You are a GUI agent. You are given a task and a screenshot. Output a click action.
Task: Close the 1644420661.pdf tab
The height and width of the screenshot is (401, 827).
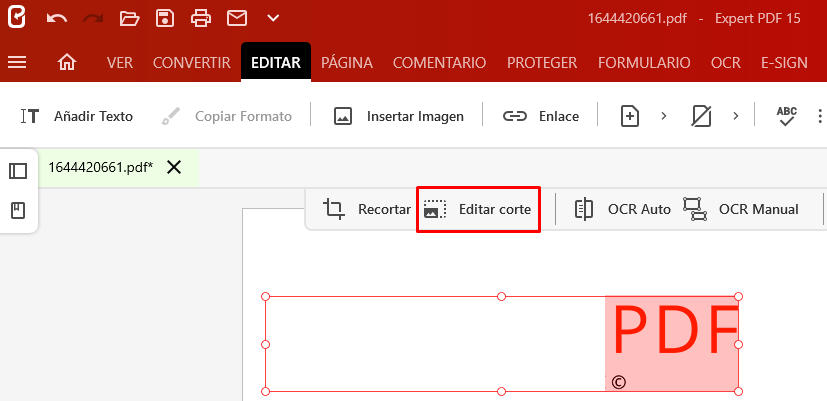pos(174,168)
